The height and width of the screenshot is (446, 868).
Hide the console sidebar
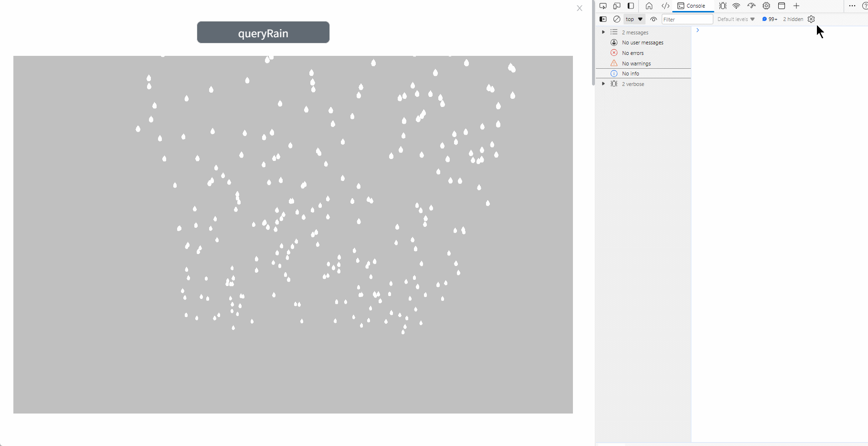click(603, 19)
